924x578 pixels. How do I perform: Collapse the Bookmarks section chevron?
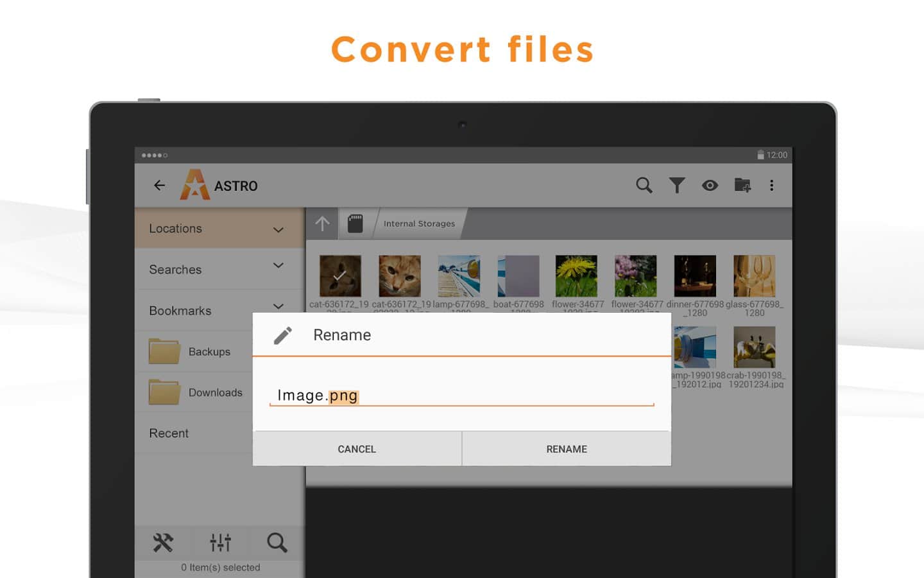pyautogui.click(x=278, y=306)
